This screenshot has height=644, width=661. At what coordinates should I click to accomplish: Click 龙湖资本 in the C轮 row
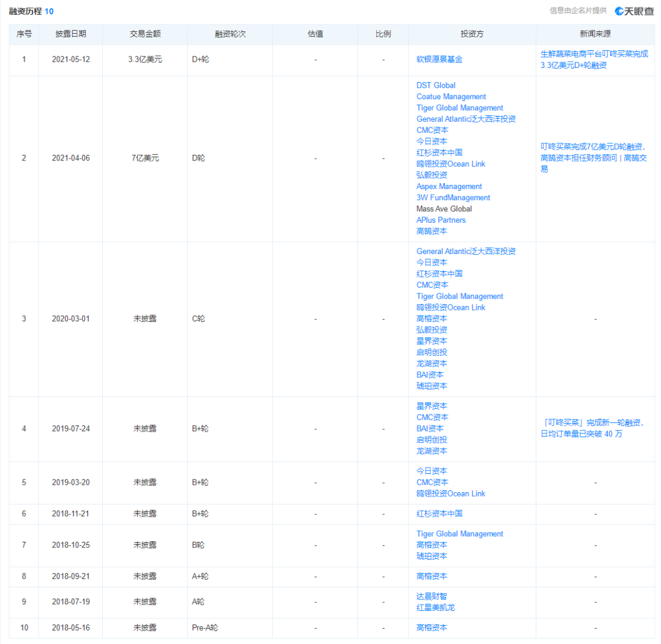tap(431, 364)
